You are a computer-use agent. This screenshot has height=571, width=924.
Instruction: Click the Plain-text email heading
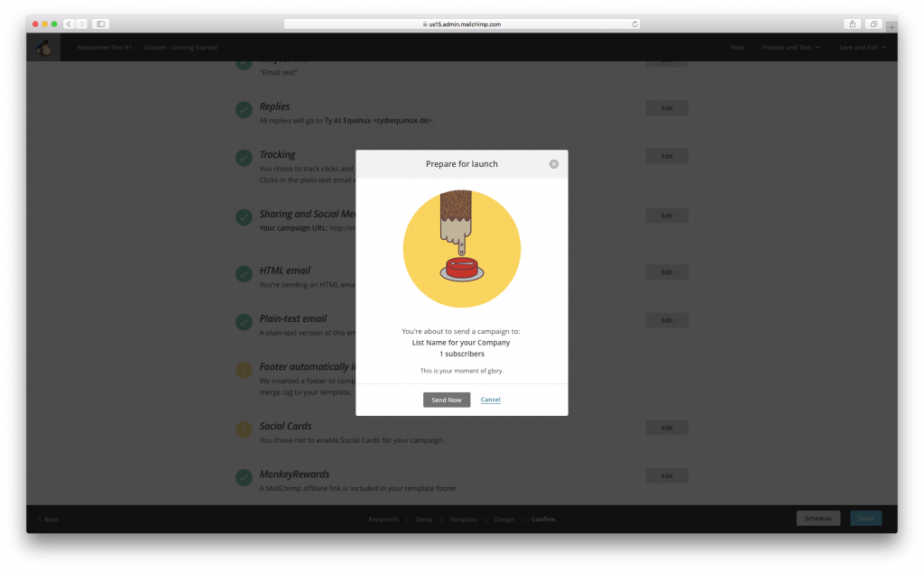tap(293, 318)
